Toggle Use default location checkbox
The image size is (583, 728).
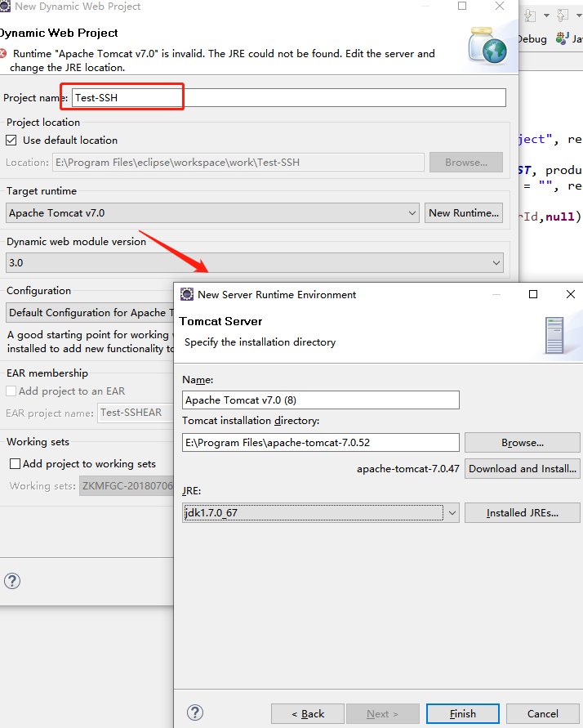(x=11, y=141)
